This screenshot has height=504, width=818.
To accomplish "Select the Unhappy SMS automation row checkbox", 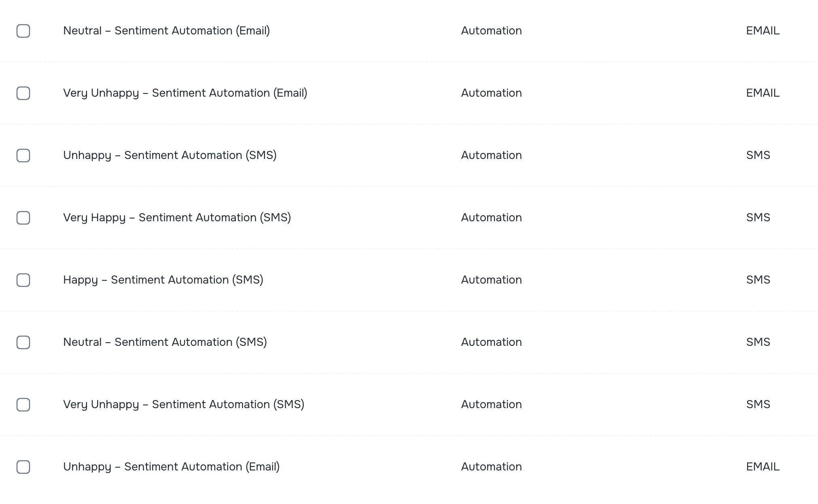I will [23, 155].
